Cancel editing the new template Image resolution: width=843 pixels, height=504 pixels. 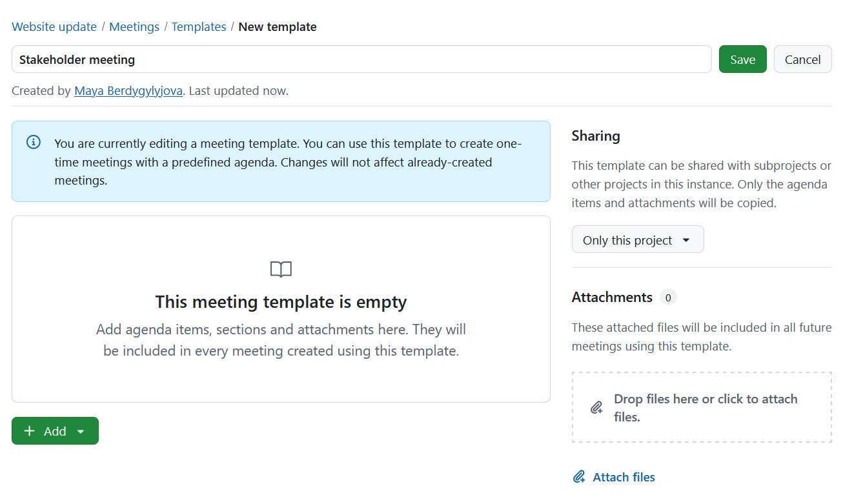click(802, 59)
